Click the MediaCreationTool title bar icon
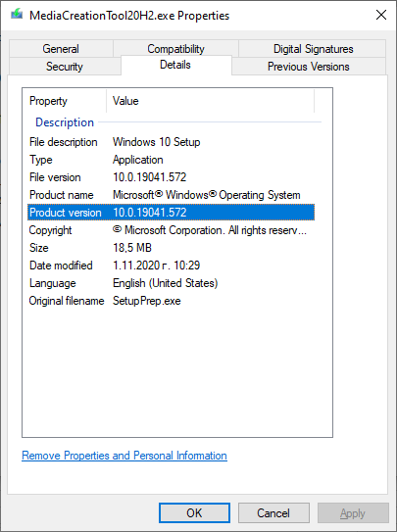Screen dimensions: 397x532 (x=17, y=15)
